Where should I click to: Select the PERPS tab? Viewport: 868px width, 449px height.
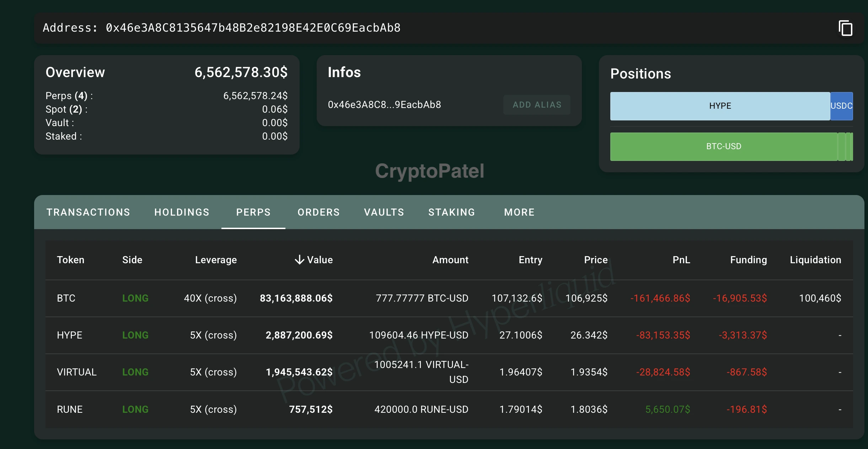pos(253,212)
